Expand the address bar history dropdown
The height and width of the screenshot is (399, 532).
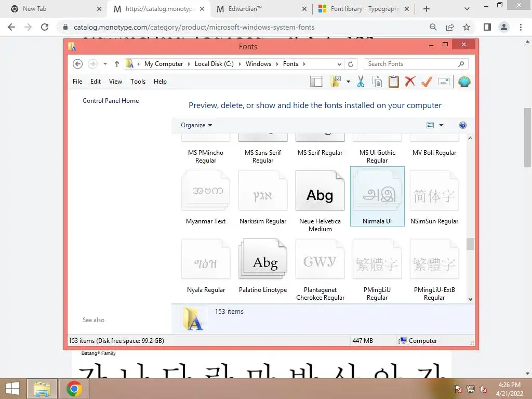(x=339, y=64)
